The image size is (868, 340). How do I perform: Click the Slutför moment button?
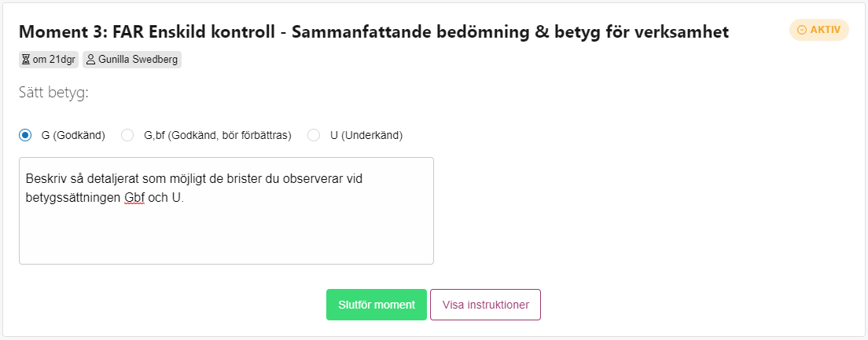[x=377, y=305]
